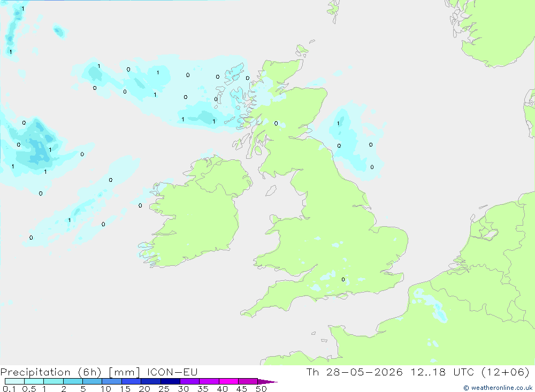This screenshot has height=392, width=535.
Task: Click the legend label 0.5
Action: (x=29, y=389)
